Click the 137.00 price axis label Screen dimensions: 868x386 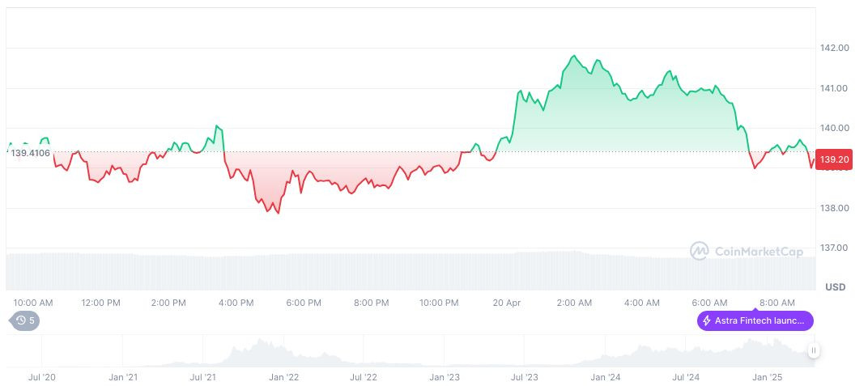835,248
